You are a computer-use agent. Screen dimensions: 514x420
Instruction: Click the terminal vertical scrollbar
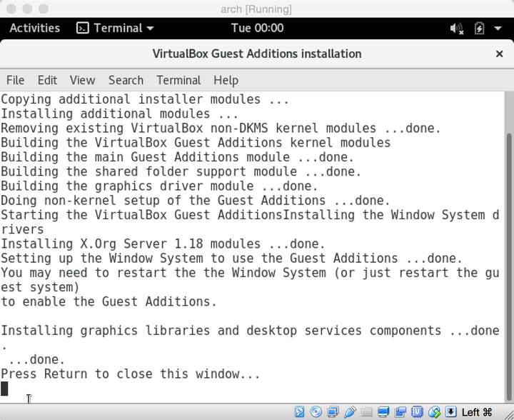[509, 266]
